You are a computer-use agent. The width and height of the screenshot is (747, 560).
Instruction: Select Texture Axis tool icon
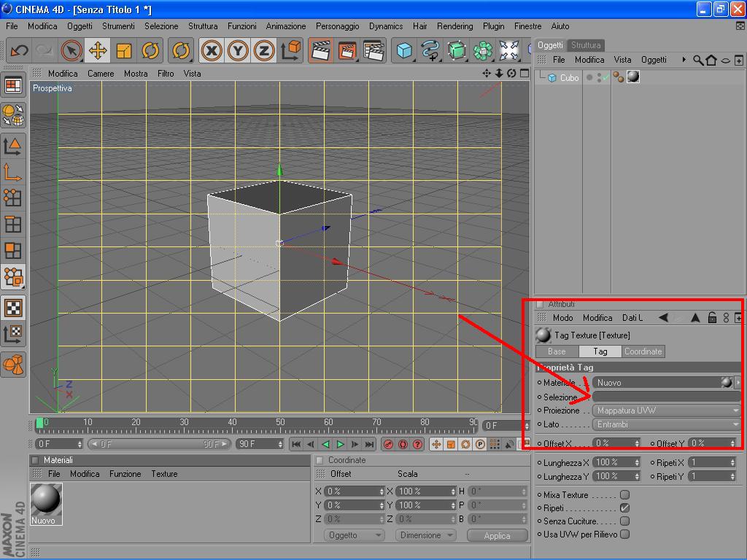tap(13, 334)
